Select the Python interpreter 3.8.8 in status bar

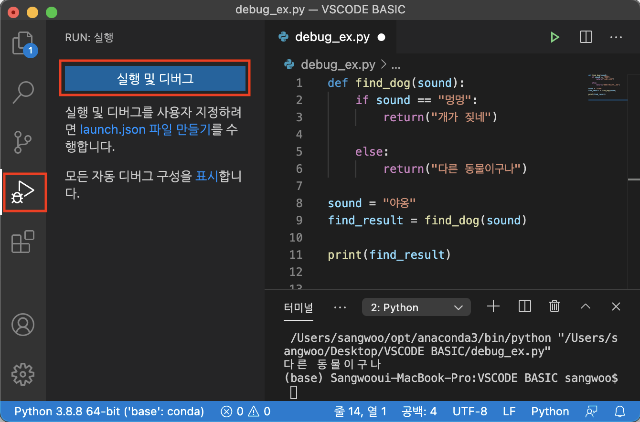coord(109,411)
